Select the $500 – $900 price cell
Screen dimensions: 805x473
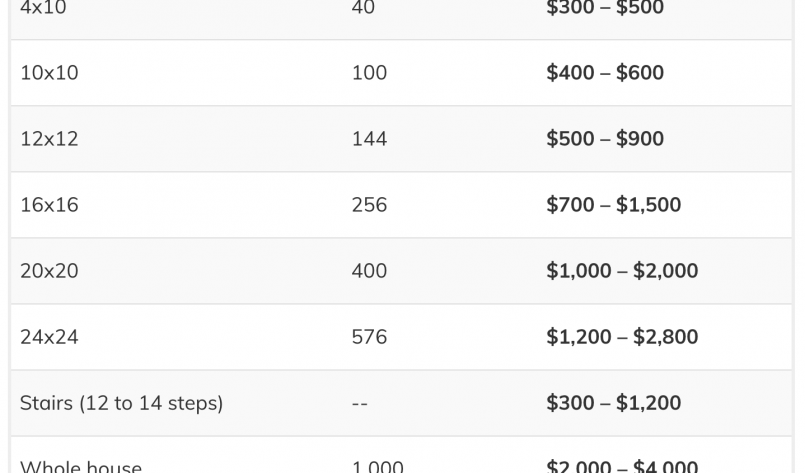tap(605, 139)
